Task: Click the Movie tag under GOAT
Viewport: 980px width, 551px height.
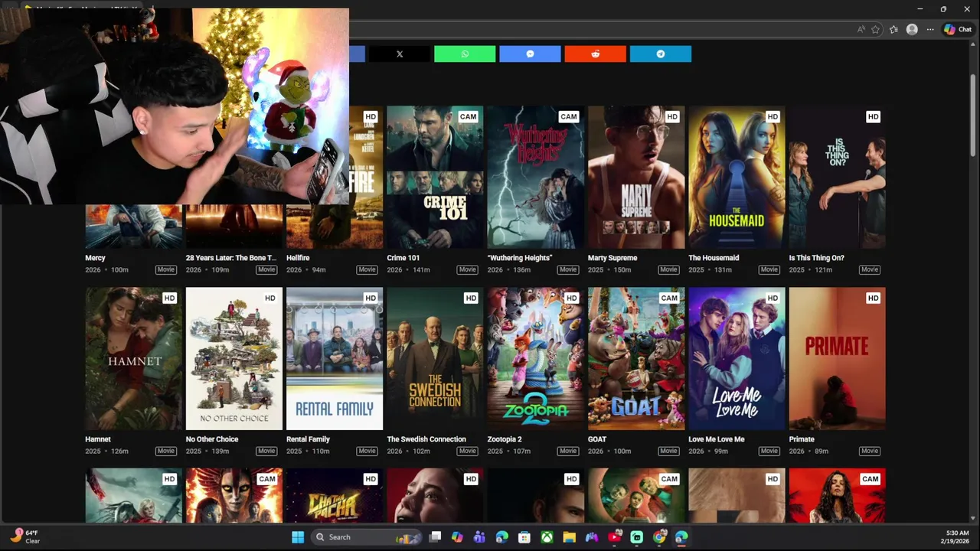Action: tap(668, 451)
